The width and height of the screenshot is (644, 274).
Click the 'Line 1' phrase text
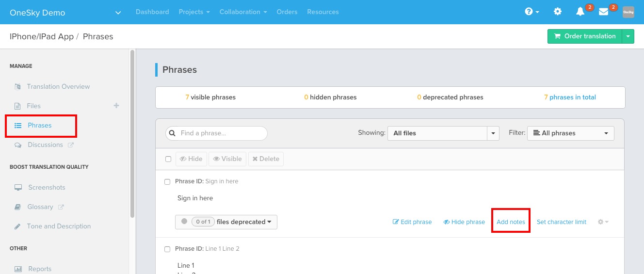point(186,266)
